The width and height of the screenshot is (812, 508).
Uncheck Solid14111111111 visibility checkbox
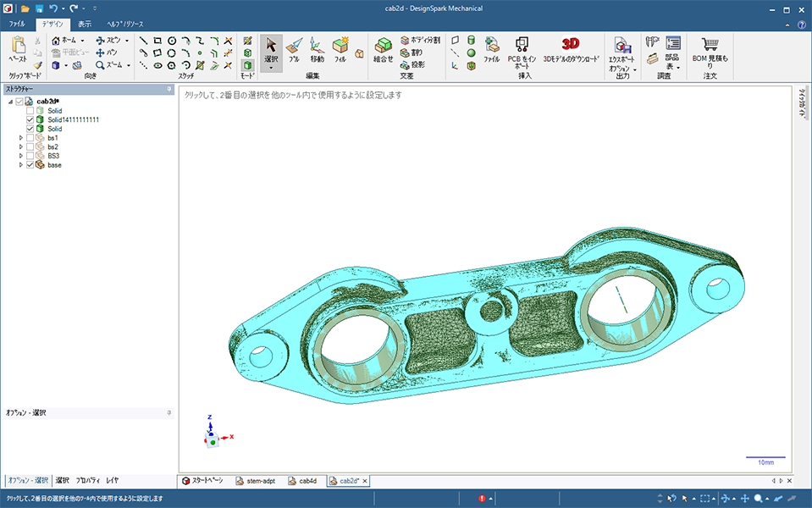[30, 120]
